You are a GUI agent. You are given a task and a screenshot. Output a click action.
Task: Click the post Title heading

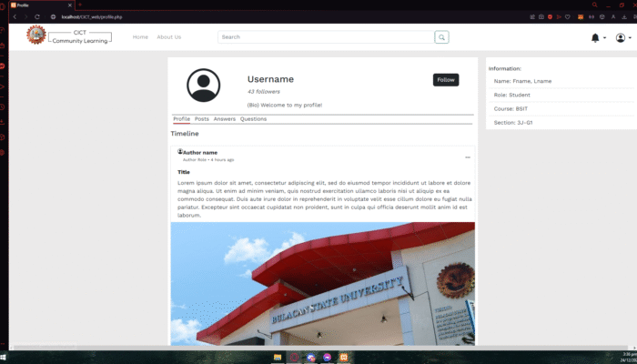tap(184, 172)
